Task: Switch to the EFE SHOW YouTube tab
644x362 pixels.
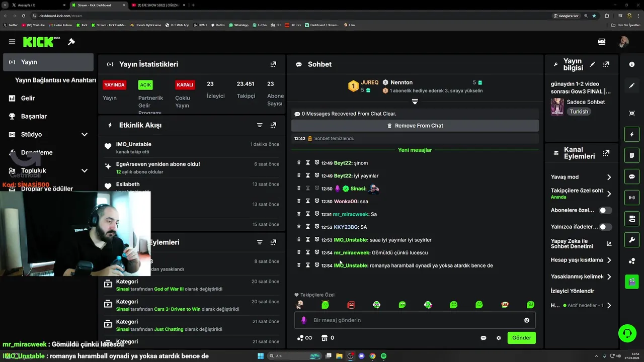Action: click(158, 5)
